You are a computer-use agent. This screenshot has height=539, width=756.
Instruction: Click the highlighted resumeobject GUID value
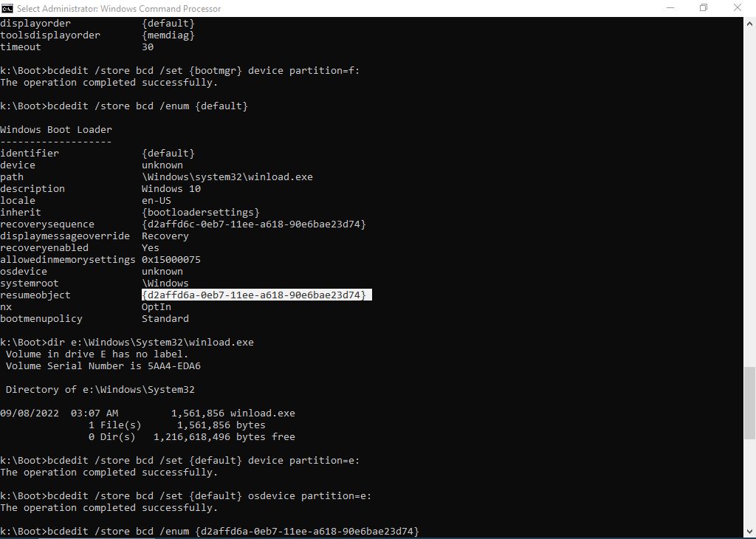(254, 295)
